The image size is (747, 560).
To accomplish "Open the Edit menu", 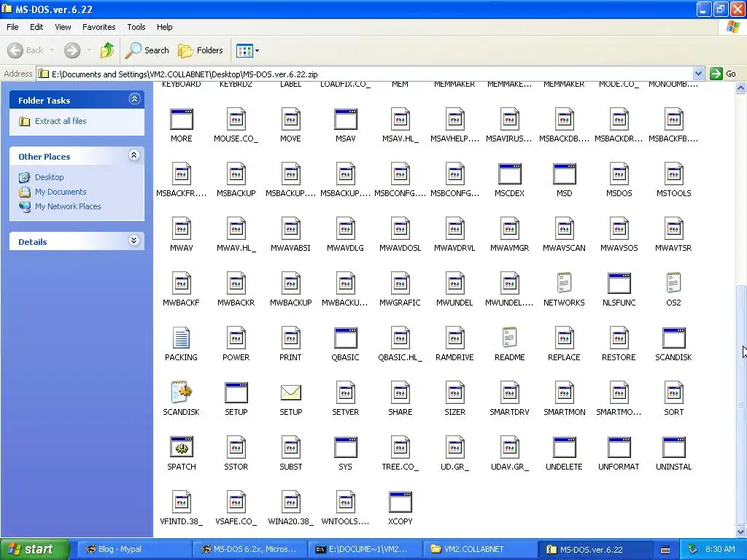I will point(36,27).
